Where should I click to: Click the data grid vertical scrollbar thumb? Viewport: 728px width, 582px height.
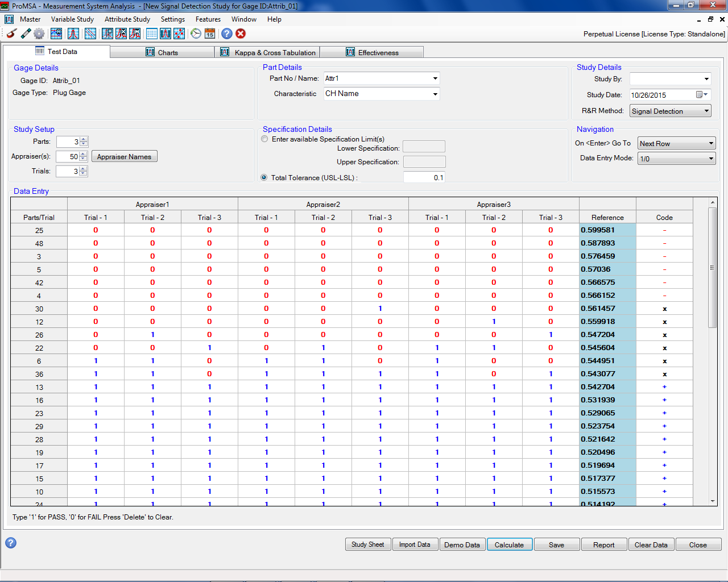712,267
